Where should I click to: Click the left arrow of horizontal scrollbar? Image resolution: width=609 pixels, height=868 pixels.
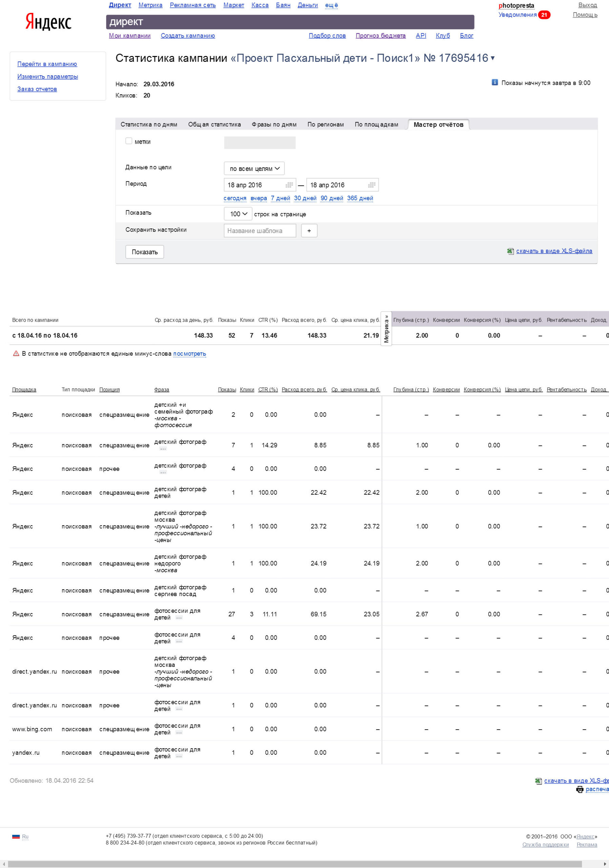click(x=3, y=864)
